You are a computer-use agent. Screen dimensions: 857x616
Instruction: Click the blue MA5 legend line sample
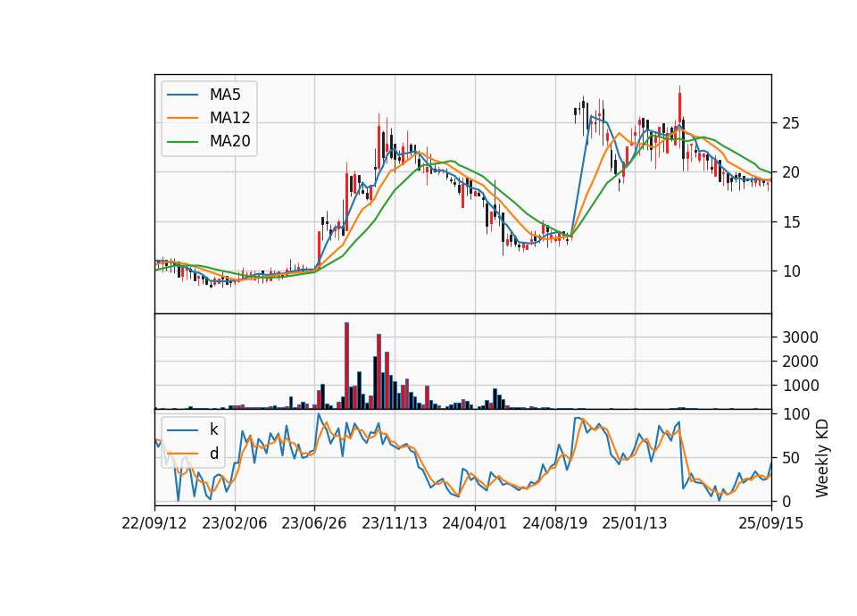coord(182,95)
